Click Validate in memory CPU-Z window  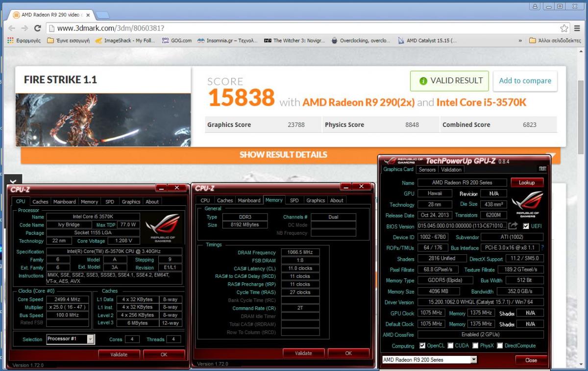(x=303, y=353)
